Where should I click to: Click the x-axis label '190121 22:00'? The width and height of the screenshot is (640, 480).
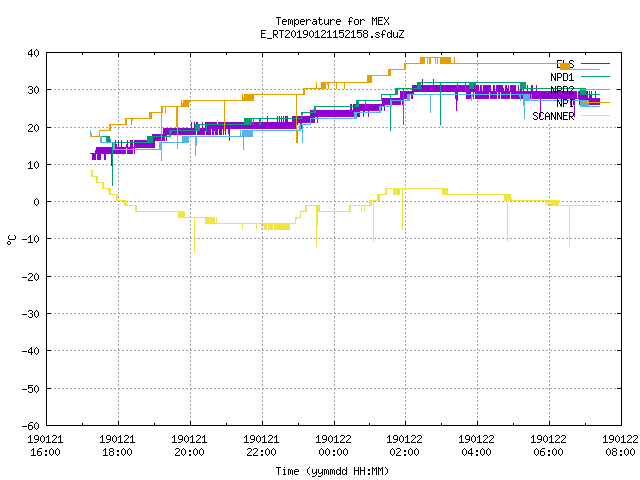click(x=261, y=446)
